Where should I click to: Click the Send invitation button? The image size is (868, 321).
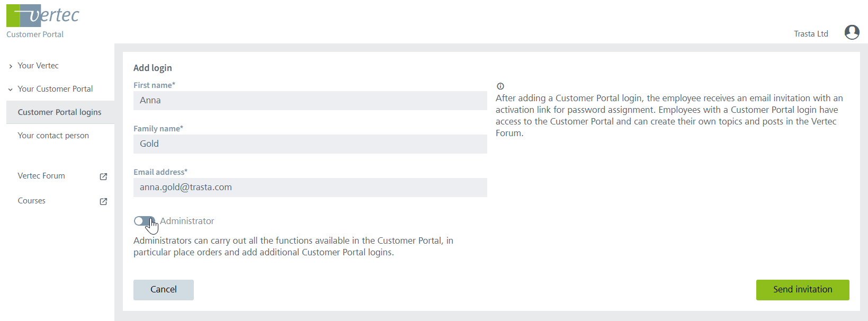[x=802, y=290]
